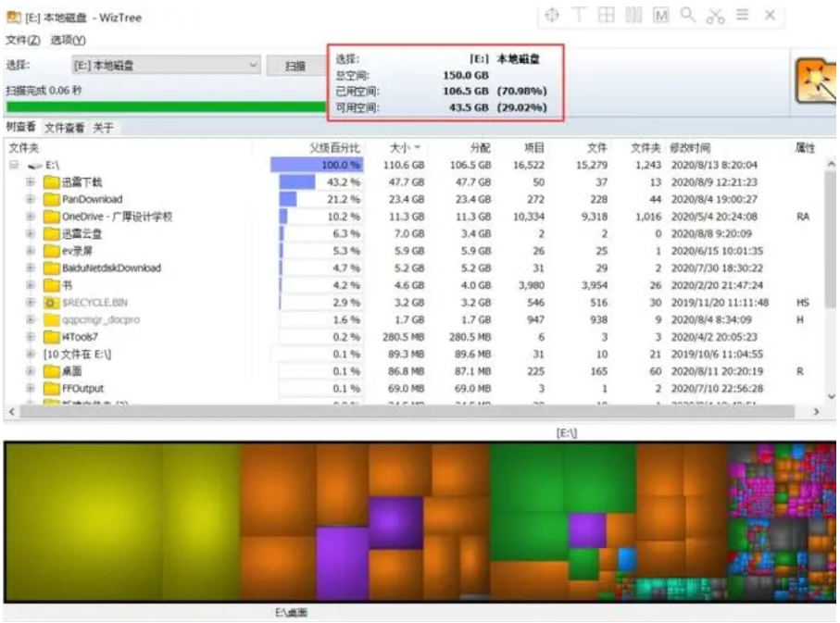Close the floating top toolbar

pyautogui.click(x=770, y=15)
